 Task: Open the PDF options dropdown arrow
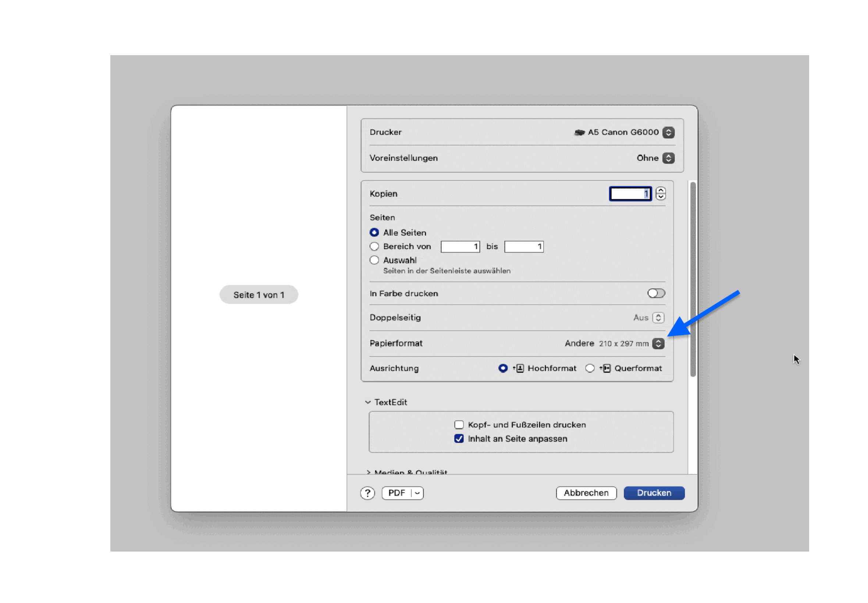(x=417, y=493)
